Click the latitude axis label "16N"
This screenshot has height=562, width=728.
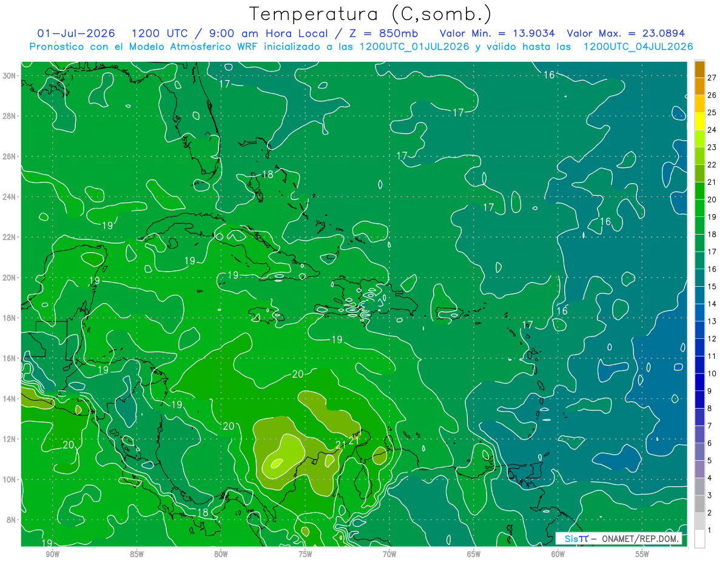click(8, 358)
